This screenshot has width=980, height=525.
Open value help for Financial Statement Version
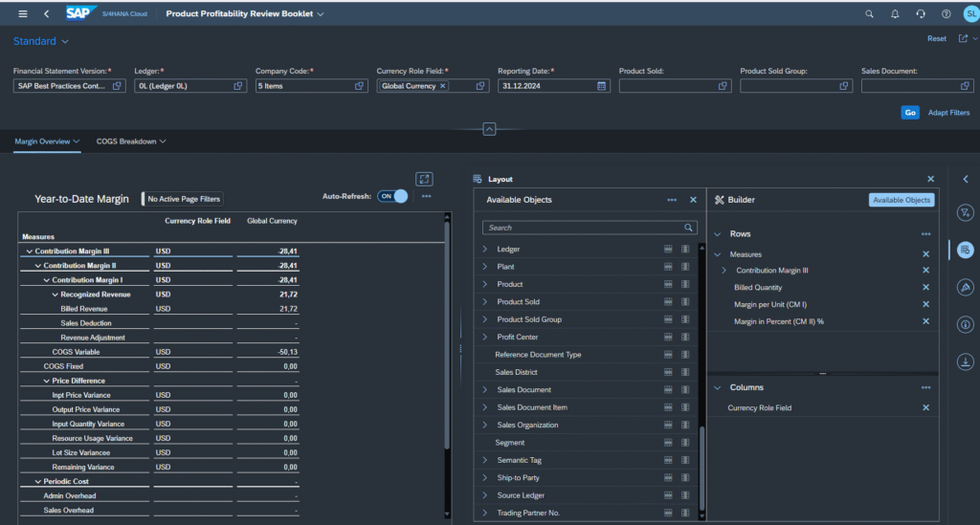[x=117, y=86]
